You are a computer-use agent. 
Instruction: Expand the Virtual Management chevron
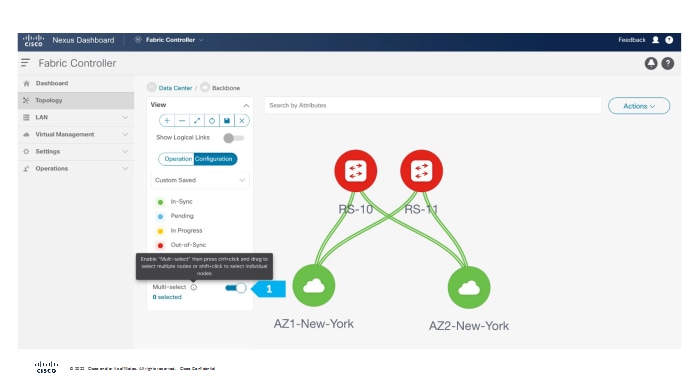[125, 134]
